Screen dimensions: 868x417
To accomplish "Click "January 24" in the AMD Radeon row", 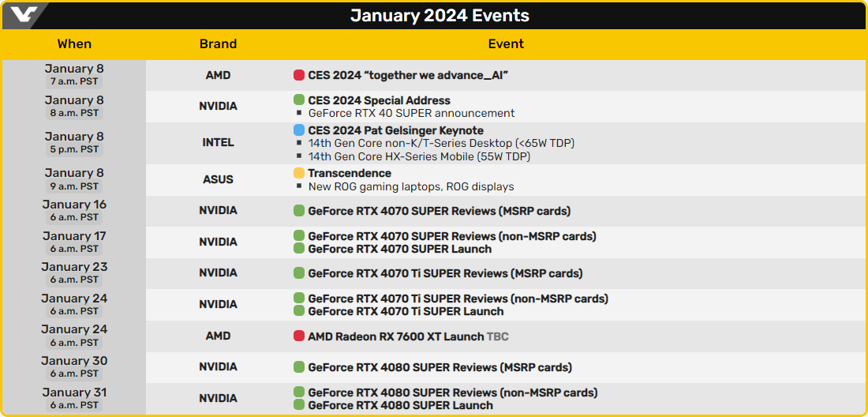I will click(x=74, y=329).
